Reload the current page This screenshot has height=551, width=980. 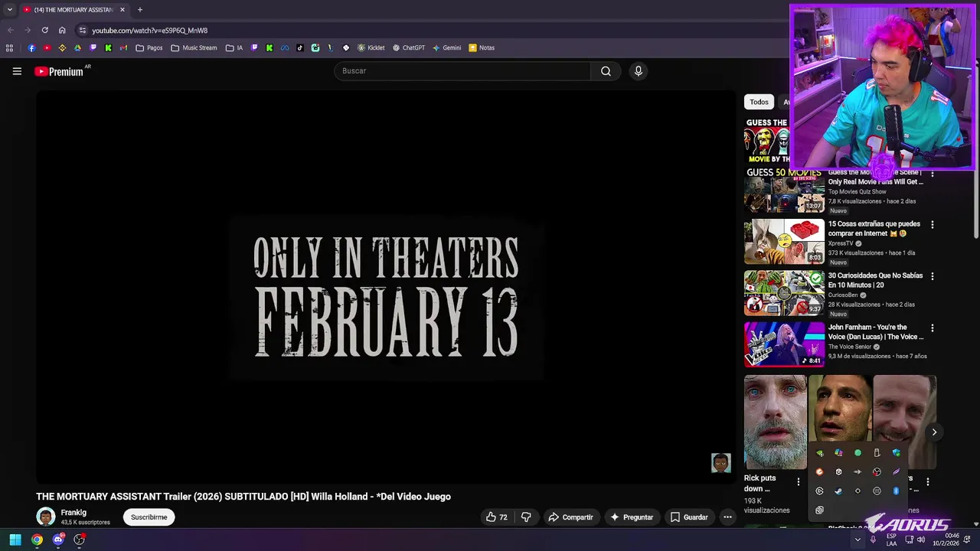tap(44, 30)
